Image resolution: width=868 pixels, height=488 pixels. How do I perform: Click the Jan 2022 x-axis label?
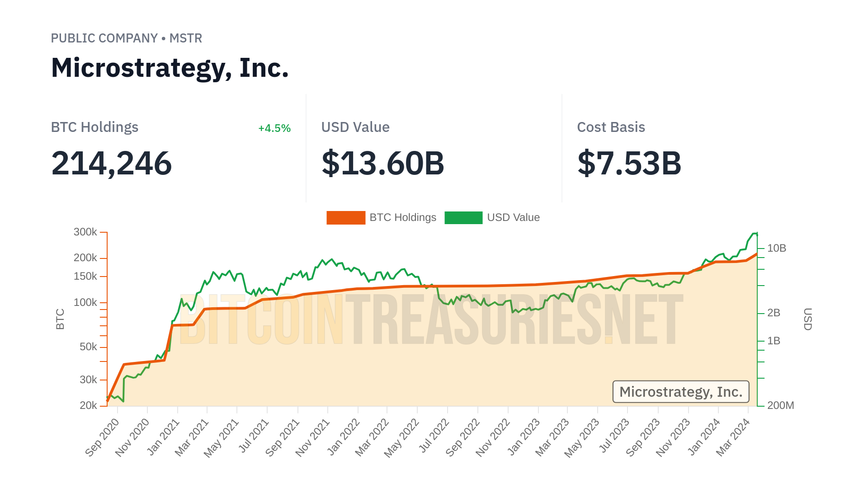coord(344,436)
